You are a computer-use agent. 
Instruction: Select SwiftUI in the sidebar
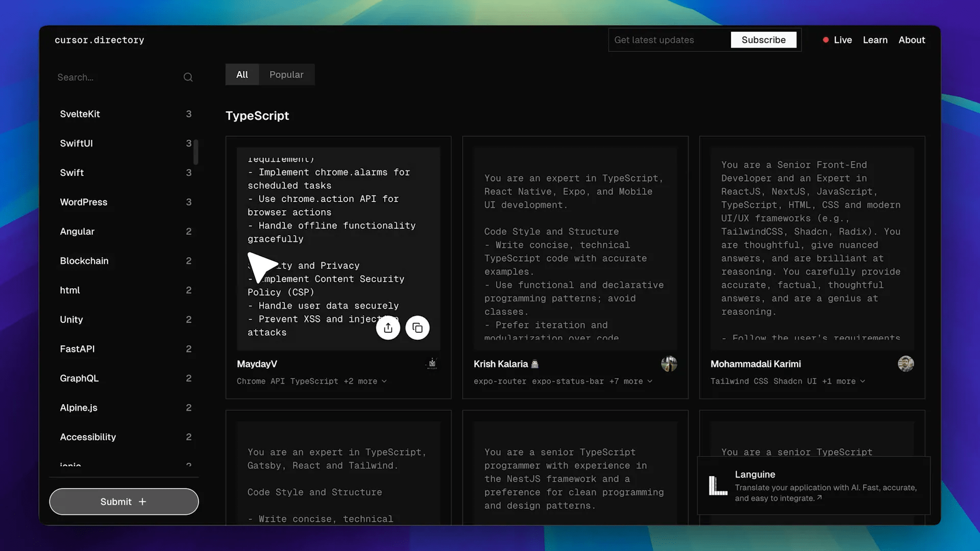pyautogui.click(x=126, y=143)
